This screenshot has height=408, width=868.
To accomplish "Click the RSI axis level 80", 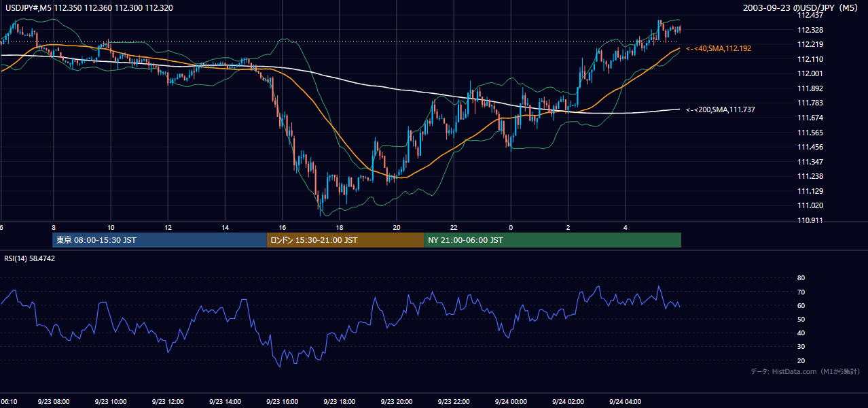I will point(801,278).
